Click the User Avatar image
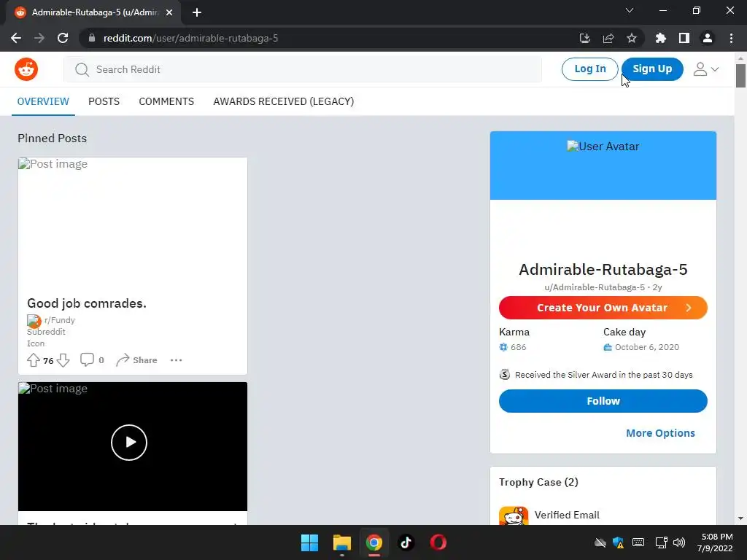The width and height of the screenshot is (747, 560). pos(603,146)
